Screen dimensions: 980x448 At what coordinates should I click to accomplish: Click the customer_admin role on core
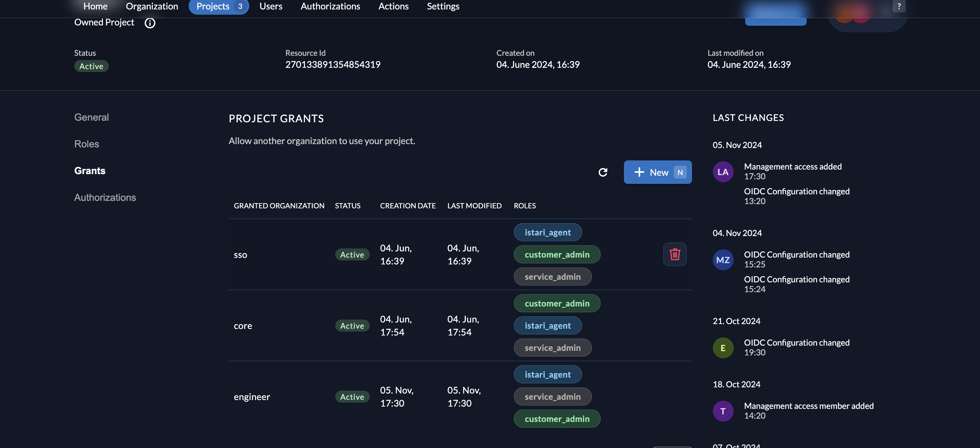click(x=556, y=303)
